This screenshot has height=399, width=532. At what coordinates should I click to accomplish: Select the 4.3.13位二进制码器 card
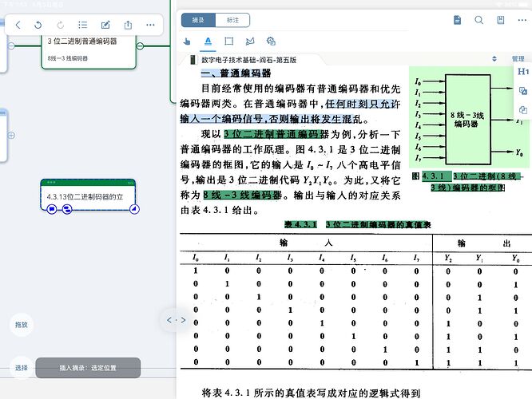88,196
